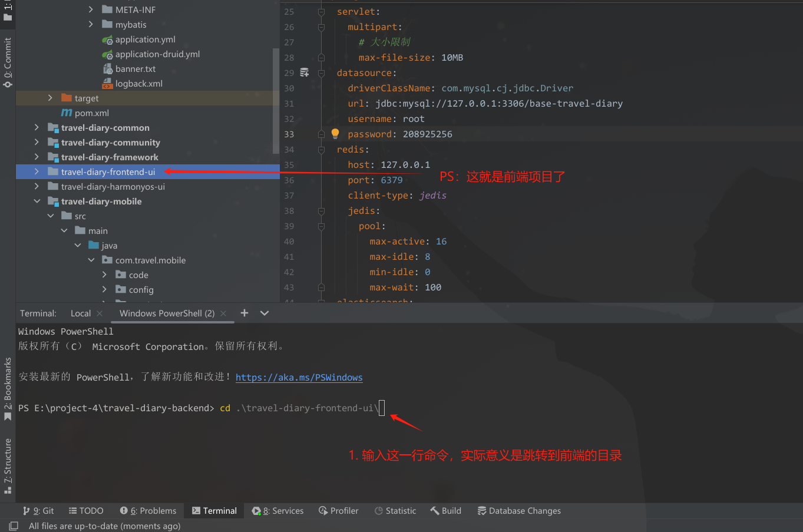Click the client-type value jedis
Viewport: 803px width, 532px height.
pos(433,196)
